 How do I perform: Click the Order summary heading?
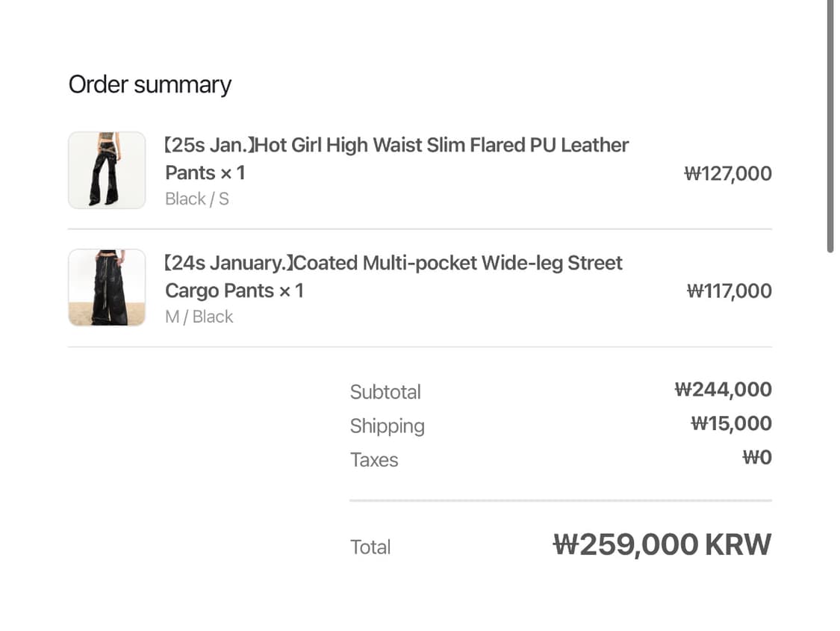150,85
